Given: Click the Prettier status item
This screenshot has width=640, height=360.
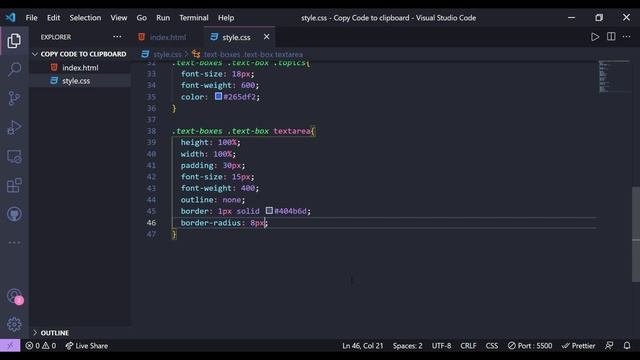Looking at the screenshot, I should [x=578, y=346].
